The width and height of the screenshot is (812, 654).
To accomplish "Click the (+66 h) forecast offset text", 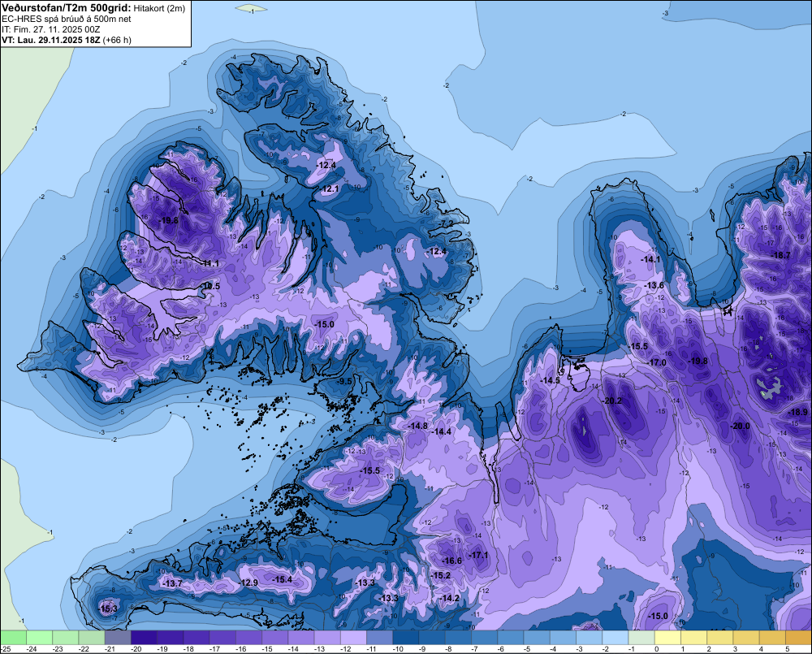I will [117, 40].
